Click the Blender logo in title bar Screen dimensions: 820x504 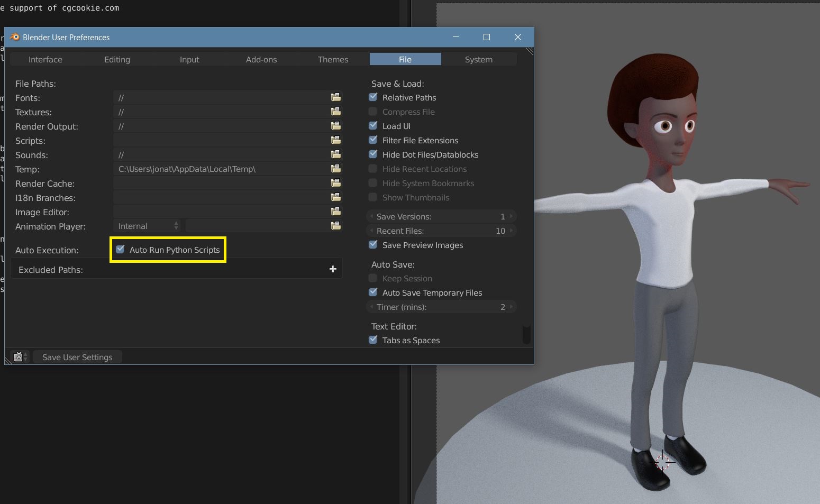pos(15,37)
